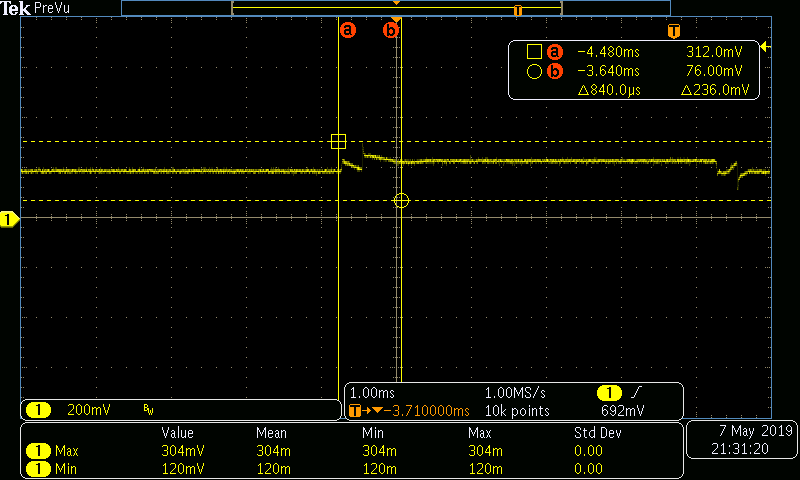This screenshot has height=480, width=800.
Task: Click the 200mV vertical scale readout
Action: 89,410
